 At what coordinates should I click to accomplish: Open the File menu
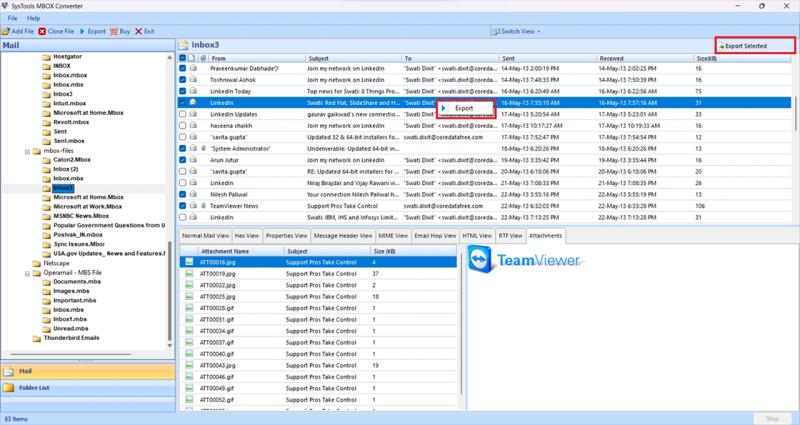point(12,18)
